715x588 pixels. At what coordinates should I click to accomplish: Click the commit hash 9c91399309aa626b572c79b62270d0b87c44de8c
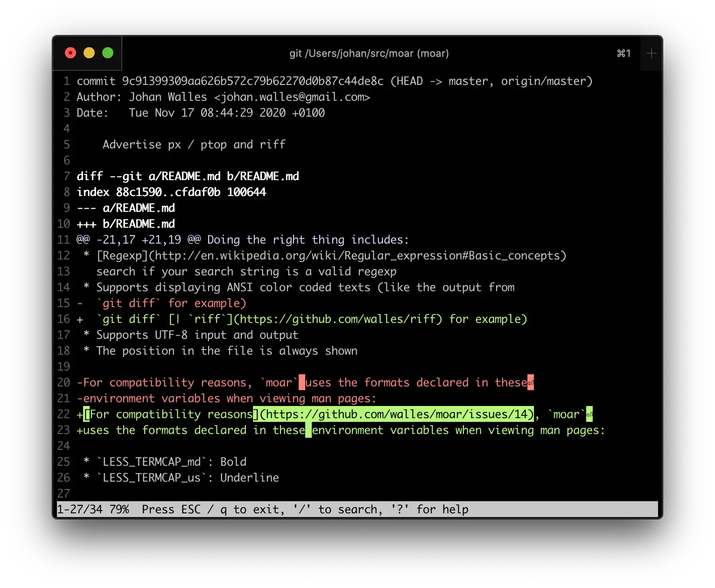[x=253, y=81]
